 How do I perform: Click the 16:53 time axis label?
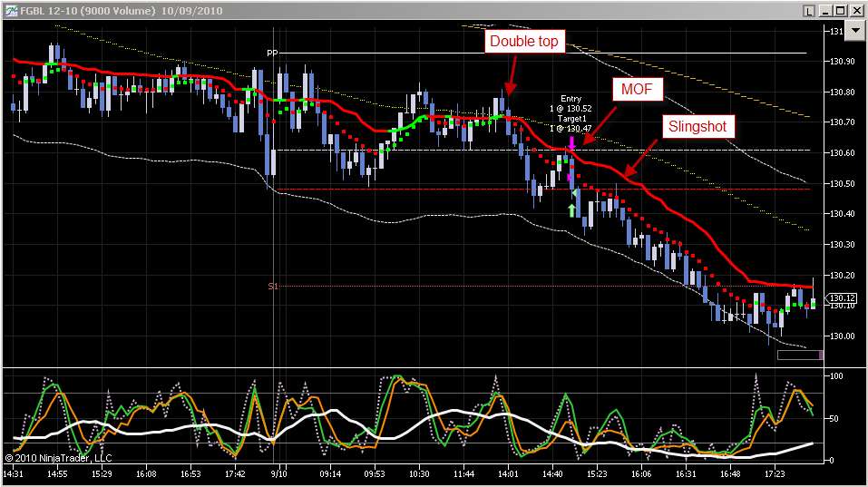(x=190, y=473)
